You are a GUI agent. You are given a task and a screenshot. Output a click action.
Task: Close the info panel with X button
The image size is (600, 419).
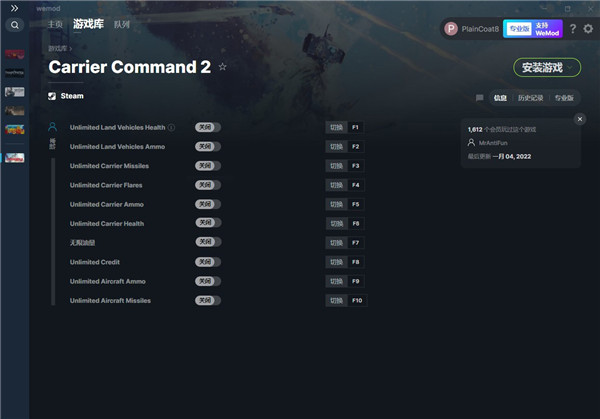(x=580, y=119)
